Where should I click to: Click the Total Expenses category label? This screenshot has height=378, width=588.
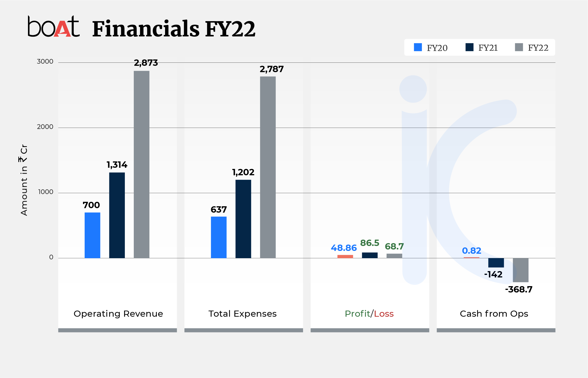243,314
